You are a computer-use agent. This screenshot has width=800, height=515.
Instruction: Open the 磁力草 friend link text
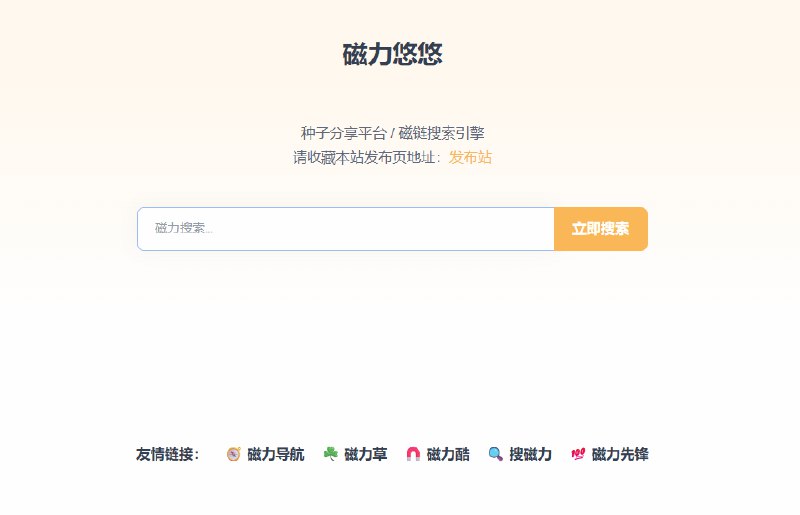point(366,454)
